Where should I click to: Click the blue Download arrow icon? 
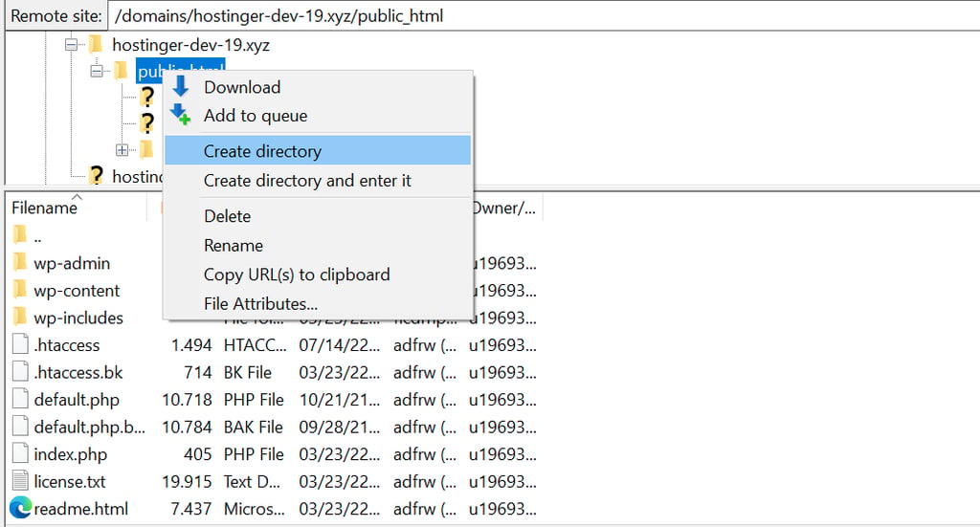[181, 86]
